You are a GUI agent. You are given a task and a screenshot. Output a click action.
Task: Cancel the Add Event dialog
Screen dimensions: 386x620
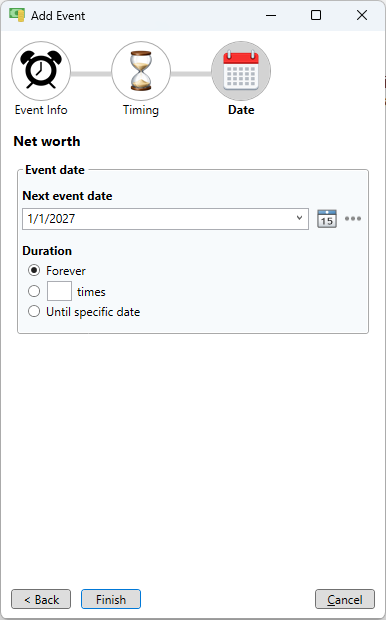tap(345, 599)
